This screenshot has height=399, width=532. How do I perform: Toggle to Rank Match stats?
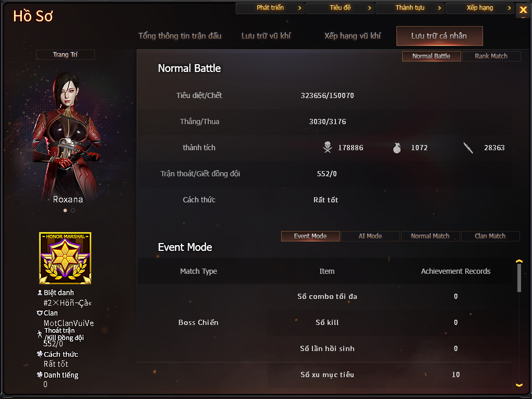491,56
